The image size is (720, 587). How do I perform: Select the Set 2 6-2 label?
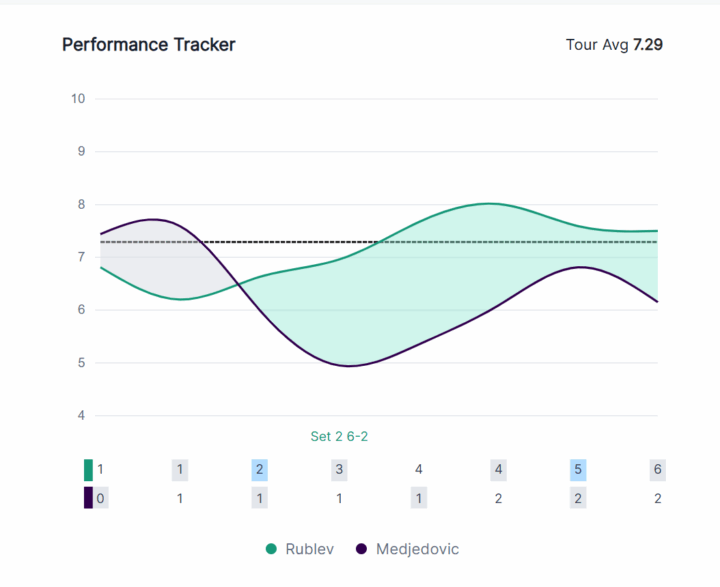[x=340, y=436]
